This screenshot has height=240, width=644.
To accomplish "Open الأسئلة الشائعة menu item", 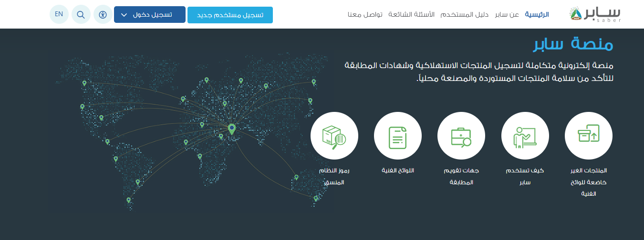I will point(412,14).
